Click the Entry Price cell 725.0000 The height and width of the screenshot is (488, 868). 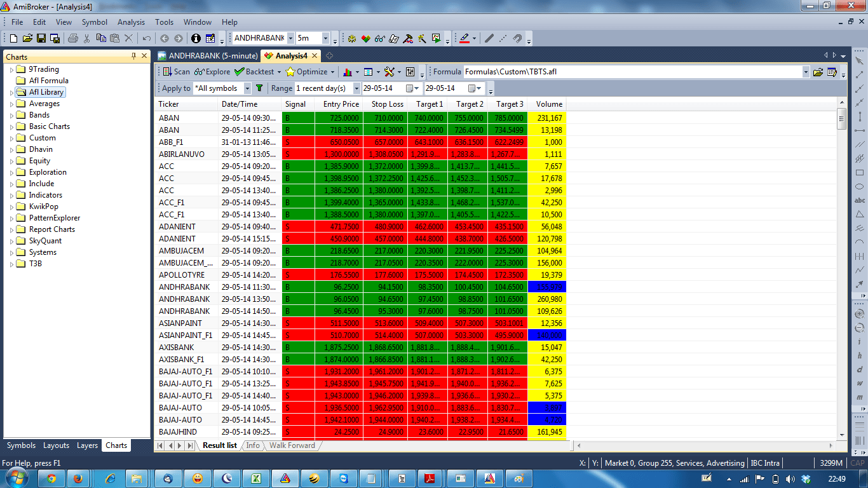point(339,118)
